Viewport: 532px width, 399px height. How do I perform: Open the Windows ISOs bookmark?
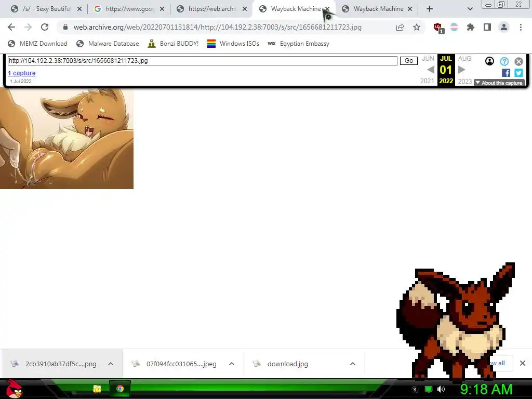click(233, 44)
